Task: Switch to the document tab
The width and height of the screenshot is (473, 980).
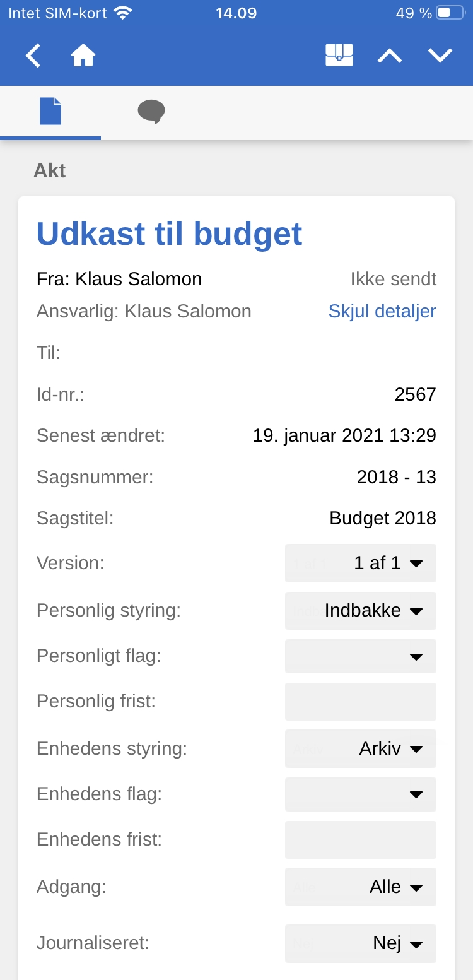Action: [x=50, y=112]
